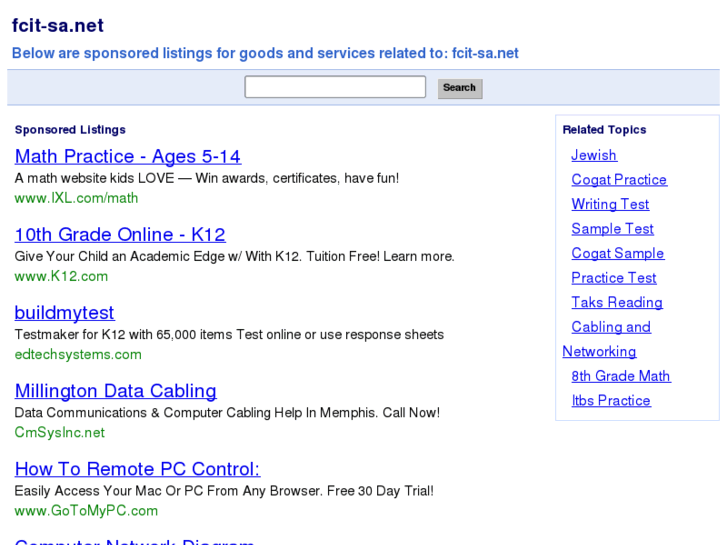Choose the Writing Test related topic
The image size is (727, 545).
point(610,204)
